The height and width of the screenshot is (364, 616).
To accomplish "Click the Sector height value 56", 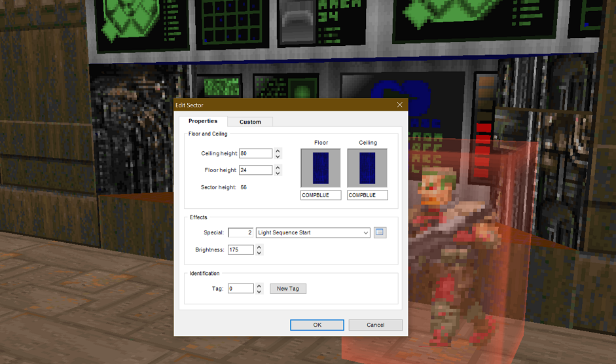I will (244, 187).
